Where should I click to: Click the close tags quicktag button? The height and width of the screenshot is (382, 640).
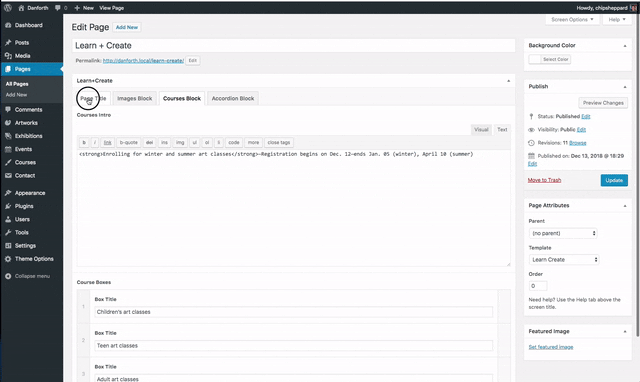[279, 142]
